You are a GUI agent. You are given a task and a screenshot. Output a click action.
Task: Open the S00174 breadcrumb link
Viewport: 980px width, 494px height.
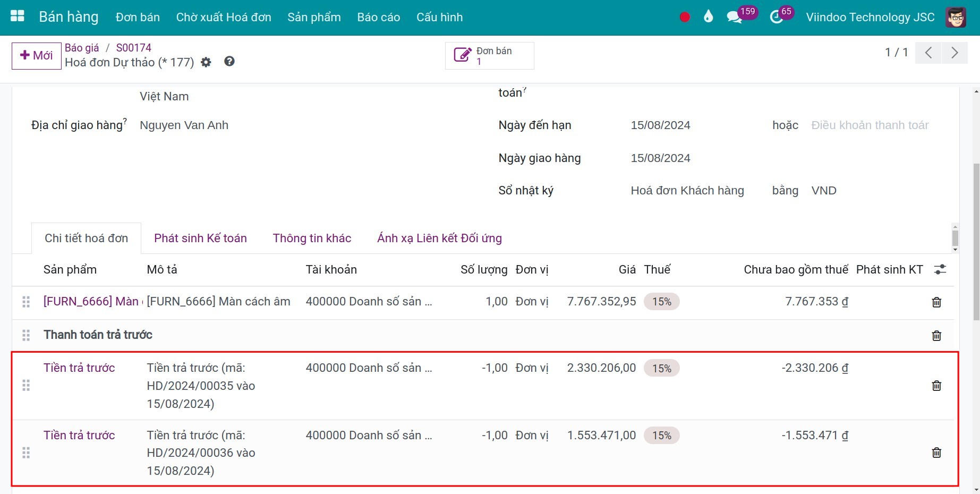coord(133,47)
